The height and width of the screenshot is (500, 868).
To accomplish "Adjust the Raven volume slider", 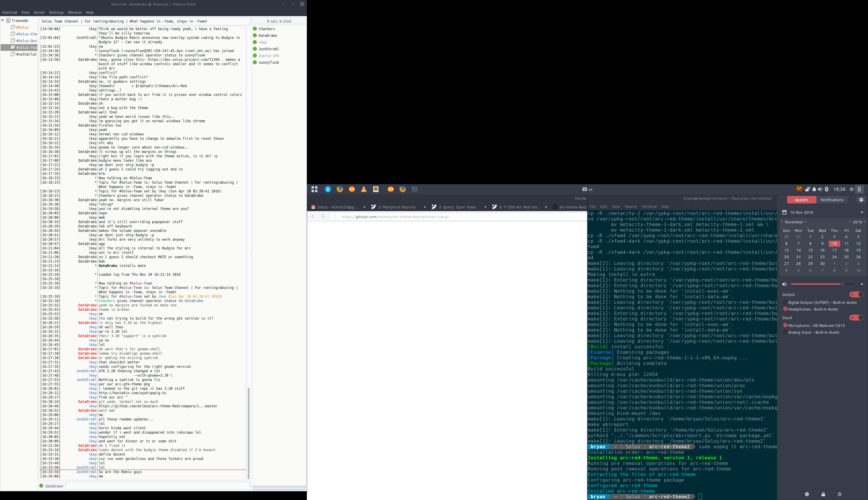I will click(823, 284).
